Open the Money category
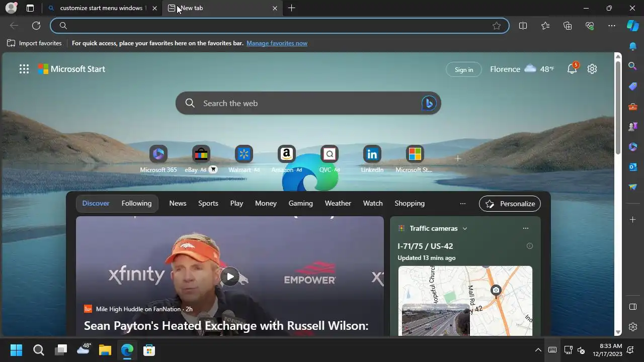The width and height of the screenshot is (644, 362). point(266,203)
